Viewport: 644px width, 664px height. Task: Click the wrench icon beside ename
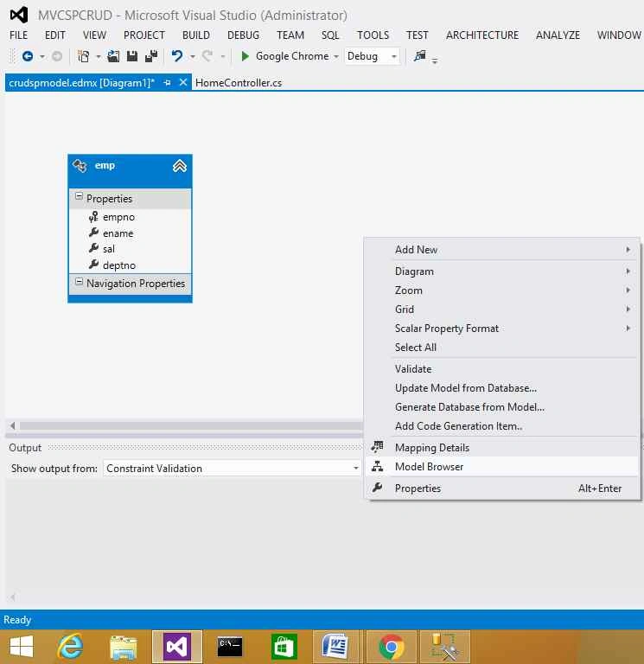(x=93, y=233)
